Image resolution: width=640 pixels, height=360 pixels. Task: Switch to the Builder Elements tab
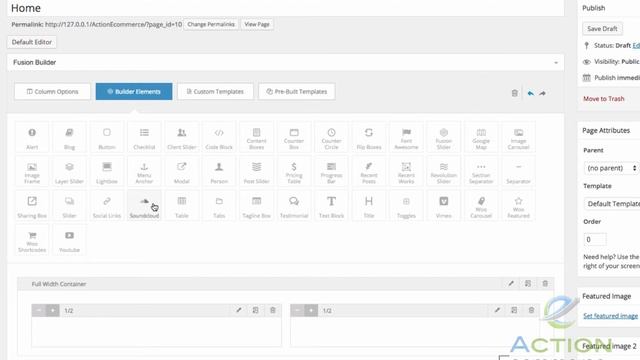pyautogui.click(x=134, y=91)
